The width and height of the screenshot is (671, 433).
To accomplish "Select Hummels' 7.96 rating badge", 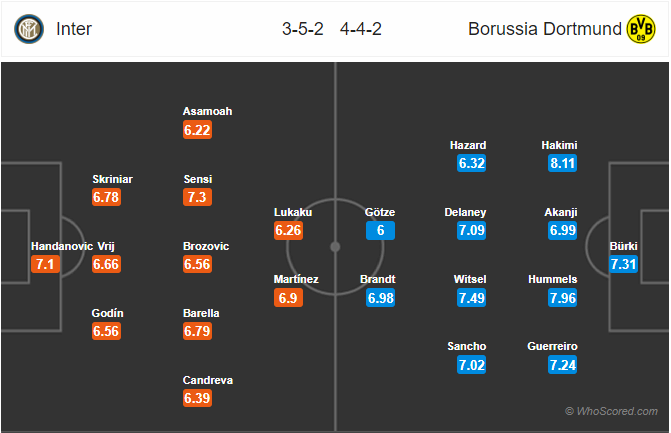I will pos(562,298).
